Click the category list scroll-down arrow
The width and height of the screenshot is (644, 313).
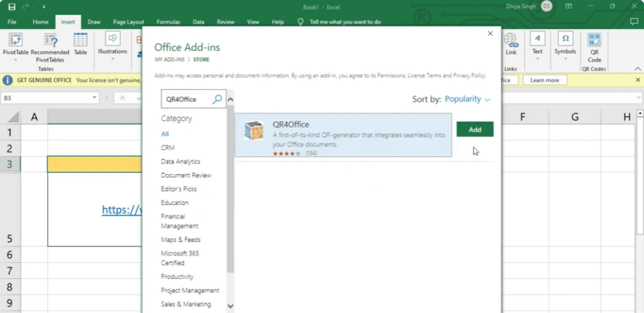click(x=230, y=305)
